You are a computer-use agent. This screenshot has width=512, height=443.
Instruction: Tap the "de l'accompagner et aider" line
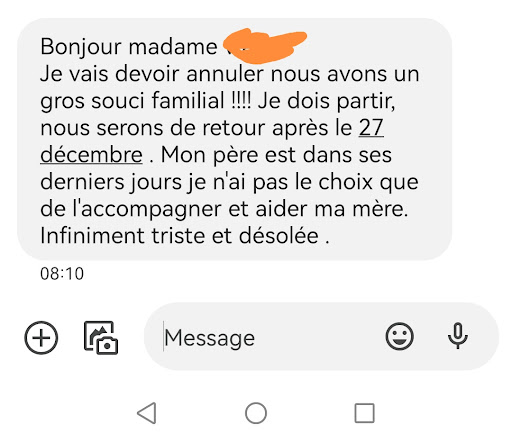[173, 209]
